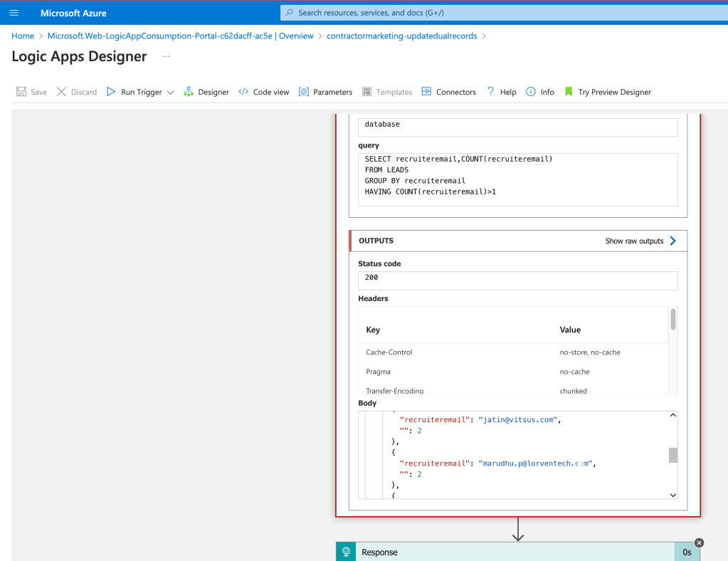Click the no-store, no-cache header value
This screenshot has height=561, width=728.
coord(590,352)
